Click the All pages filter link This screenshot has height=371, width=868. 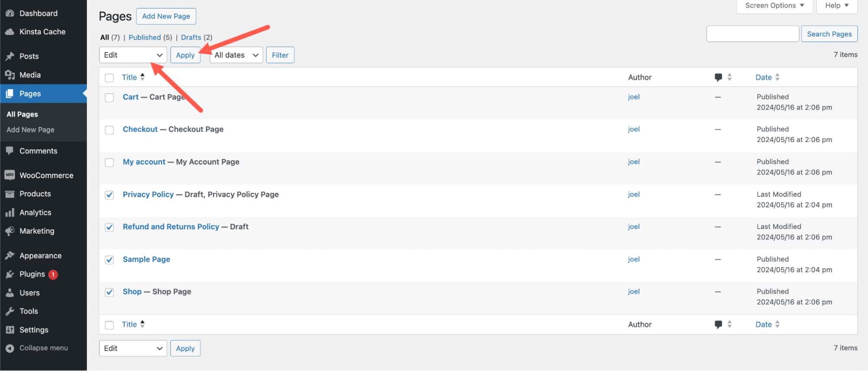[105, 37]
